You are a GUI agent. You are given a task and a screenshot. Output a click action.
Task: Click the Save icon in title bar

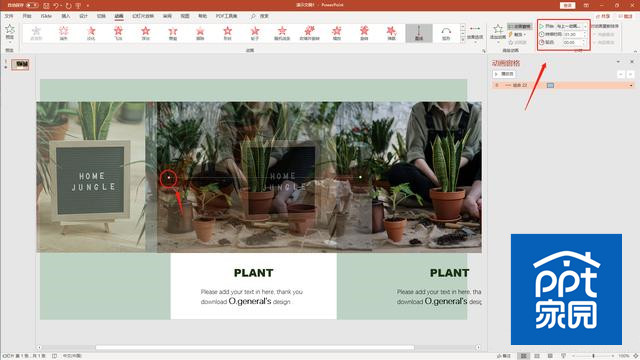46,6
